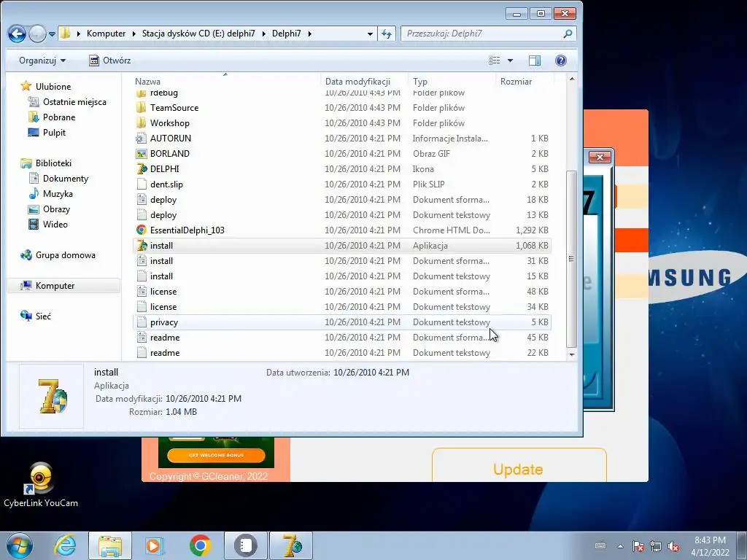The image size is (747, 560).
Task: Open the recent pages dropdown near Back
Action: coord(52,34)
